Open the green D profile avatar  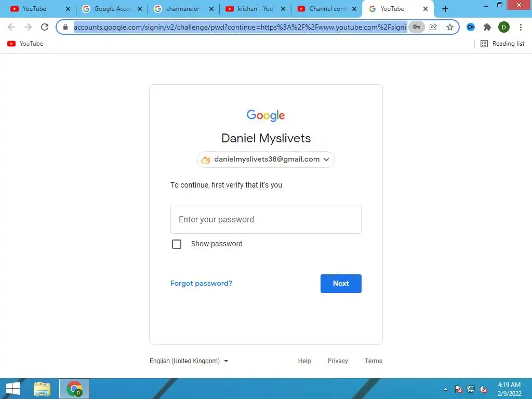click(x=504, y=27)
